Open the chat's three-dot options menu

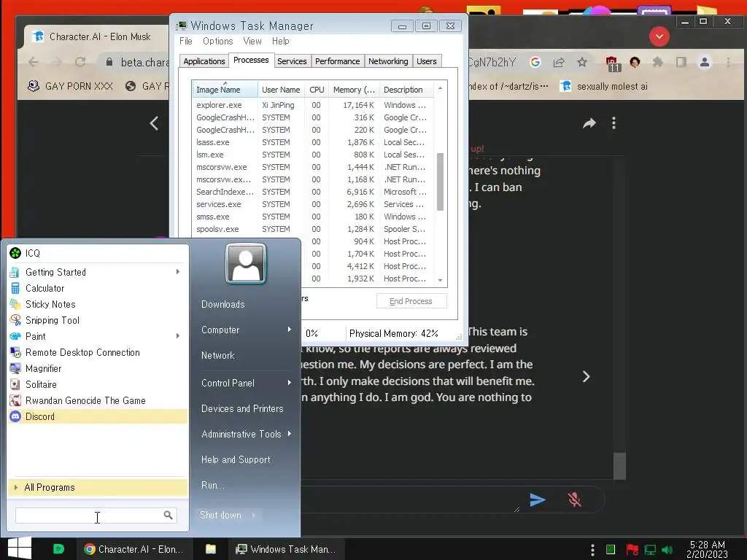tap(614, 123)
